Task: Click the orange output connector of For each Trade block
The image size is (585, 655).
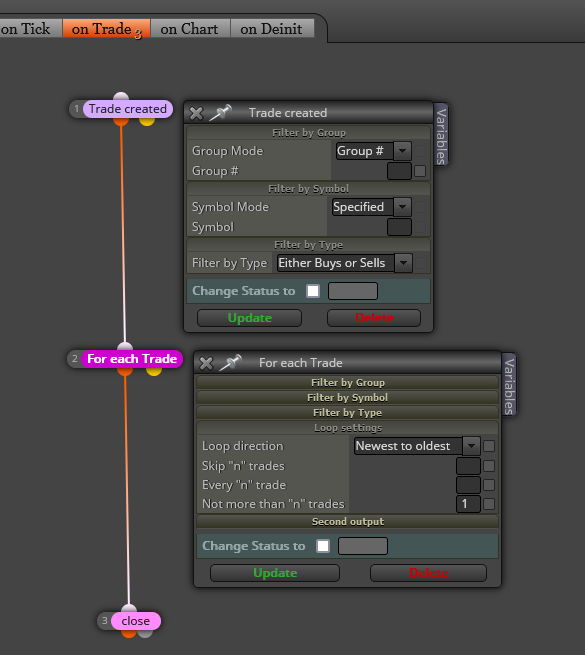Action: point(125,371)
